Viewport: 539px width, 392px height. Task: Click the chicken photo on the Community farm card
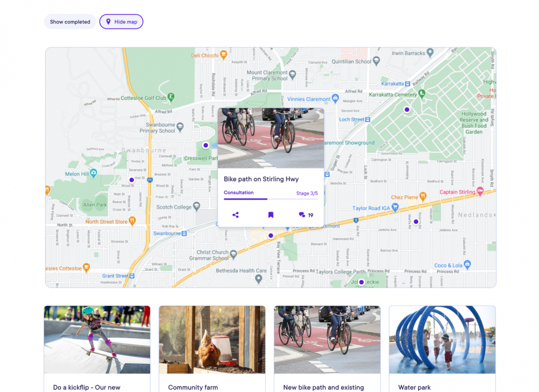coord(212,339)
